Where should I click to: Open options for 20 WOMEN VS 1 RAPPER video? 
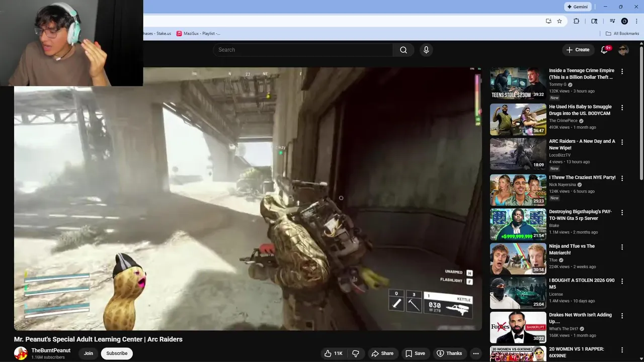(622, 350)
